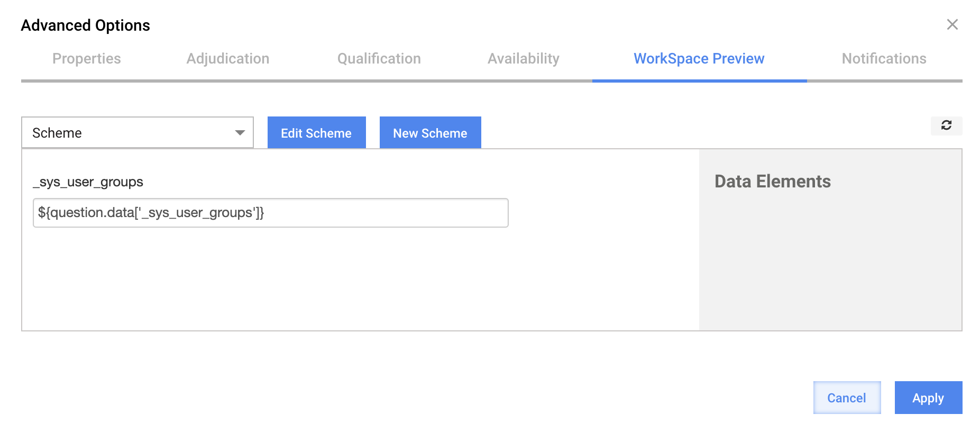The height and width of the screenshot is (441, 980).
Task: Open the Notifications tab
Action: (x=884, y=59)
